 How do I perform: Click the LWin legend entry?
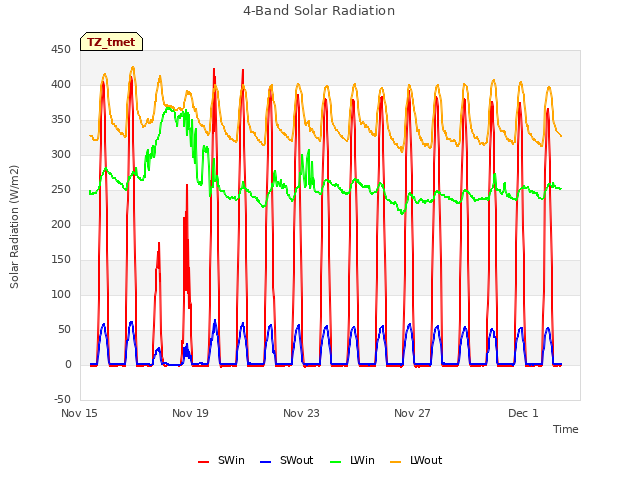click(352, 460)
